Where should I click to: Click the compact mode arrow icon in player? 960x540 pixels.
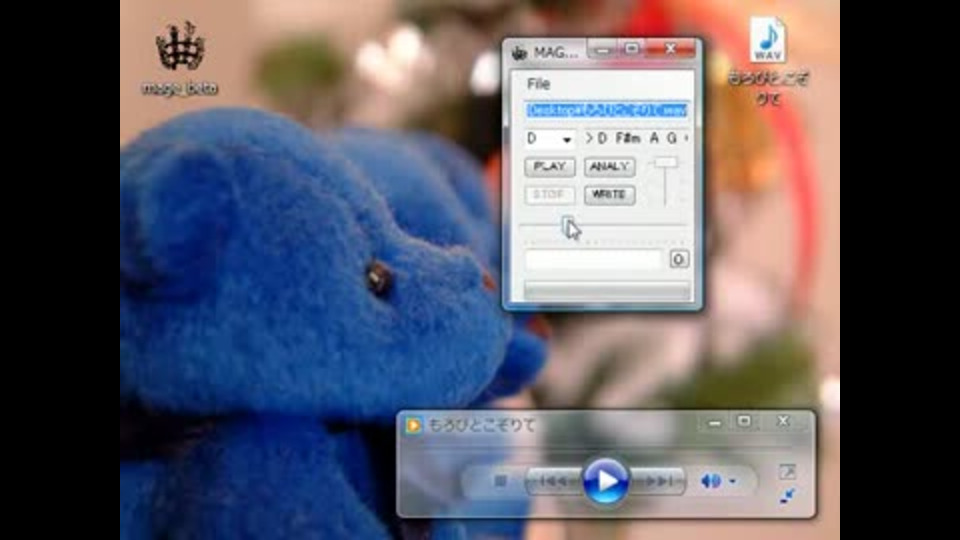click(x=787, y=496)
